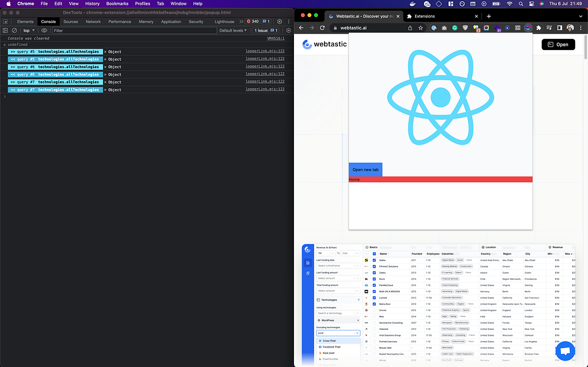The width and height of the screenshot is (588, 367).
Task: Bookmark this page with star icon
Action: pyautogui.click(x=421, y=28)
